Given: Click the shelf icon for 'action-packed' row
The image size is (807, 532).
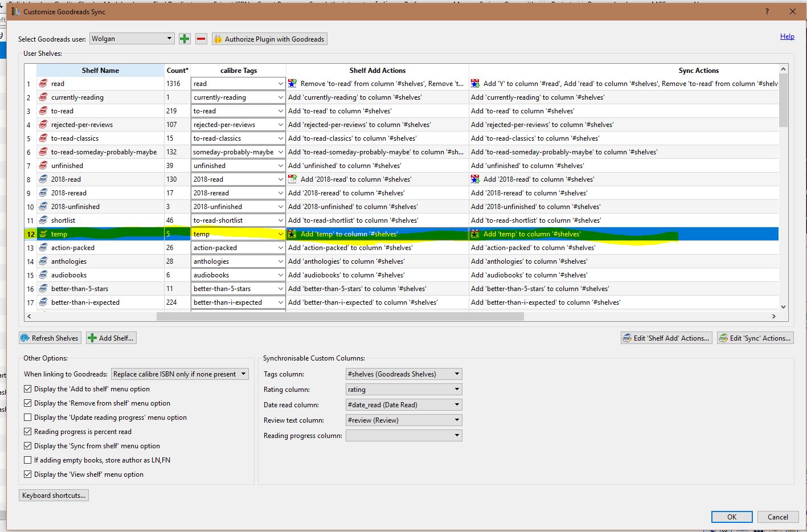Looking at the screenshot, I should click(x=43, y=248).
